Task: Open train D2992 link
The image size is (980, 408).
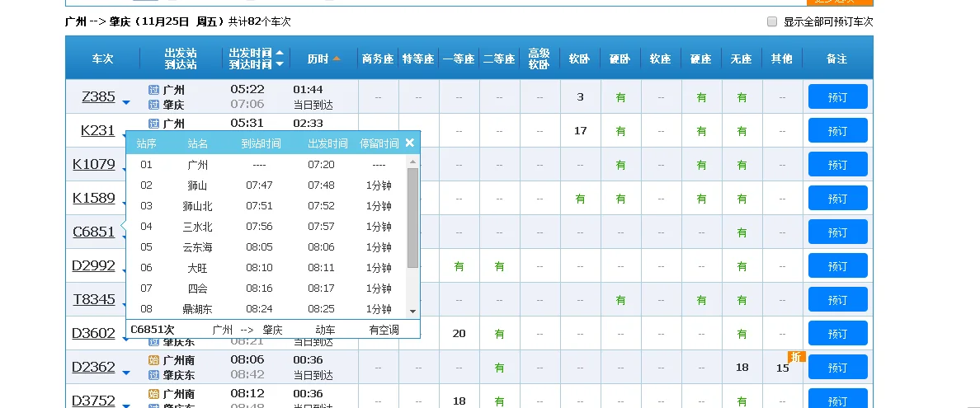Action: (x=94, y=265)
